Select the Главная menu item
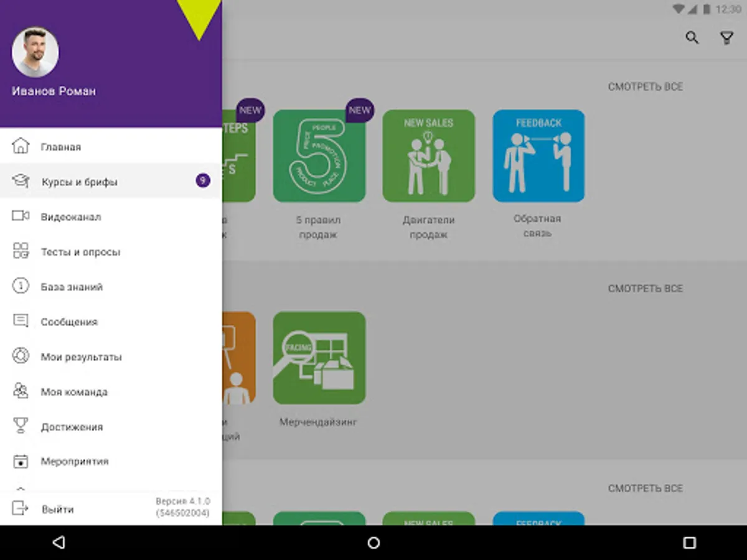 tap(111, 147)
